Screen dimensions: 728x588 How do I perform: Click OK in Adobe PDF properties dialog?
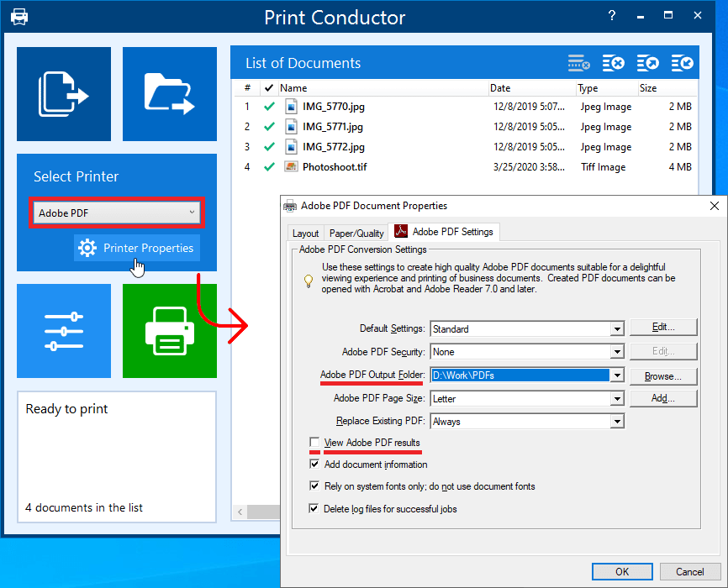[x=622, y=572]
